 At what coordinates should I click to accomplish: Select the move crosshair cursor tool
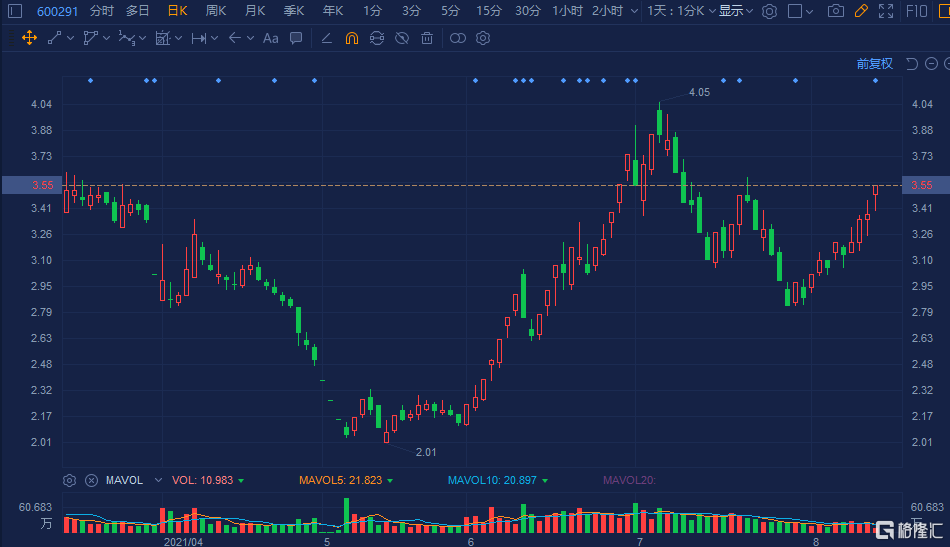[x=29, y=38]
